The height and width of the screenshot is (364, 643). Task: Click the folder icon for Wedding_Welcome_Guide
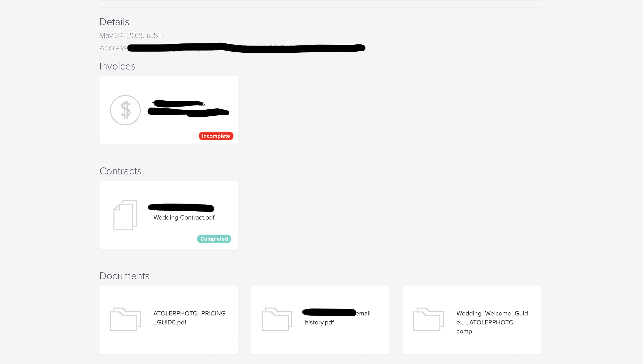point(428,319)
